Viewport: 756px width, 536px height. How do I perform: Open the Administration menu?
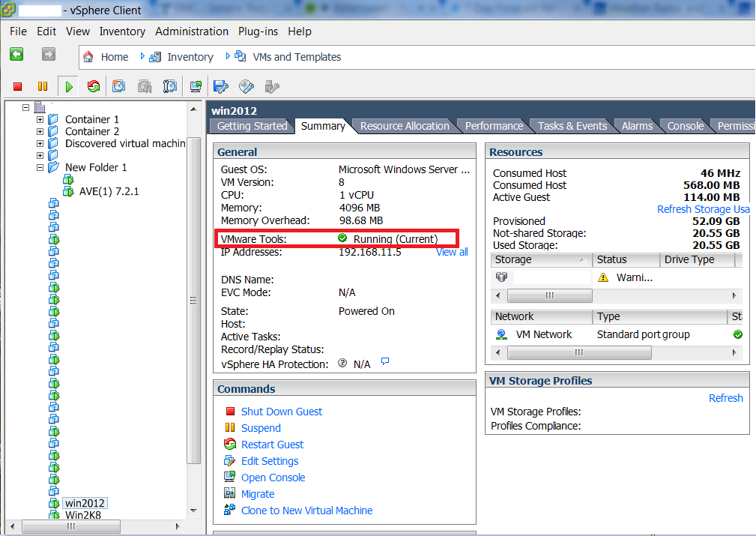192,31
